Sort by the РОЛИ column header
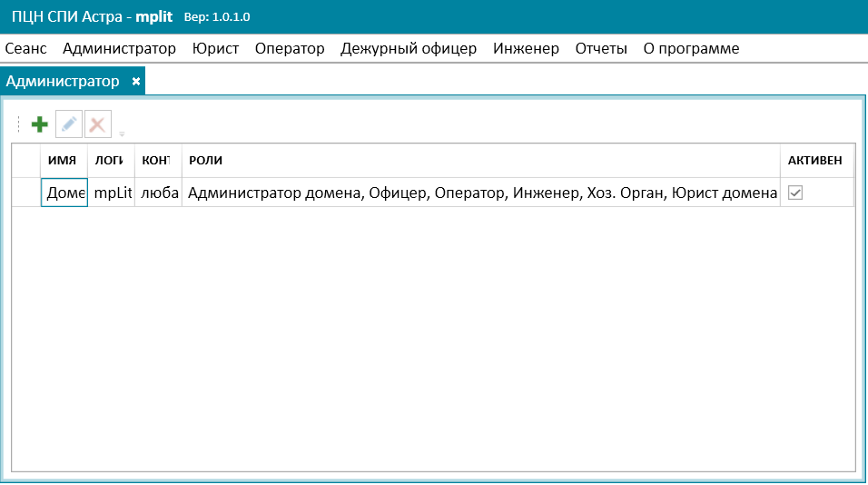Screen dimensions: 868x485 [x=480, y=161]
